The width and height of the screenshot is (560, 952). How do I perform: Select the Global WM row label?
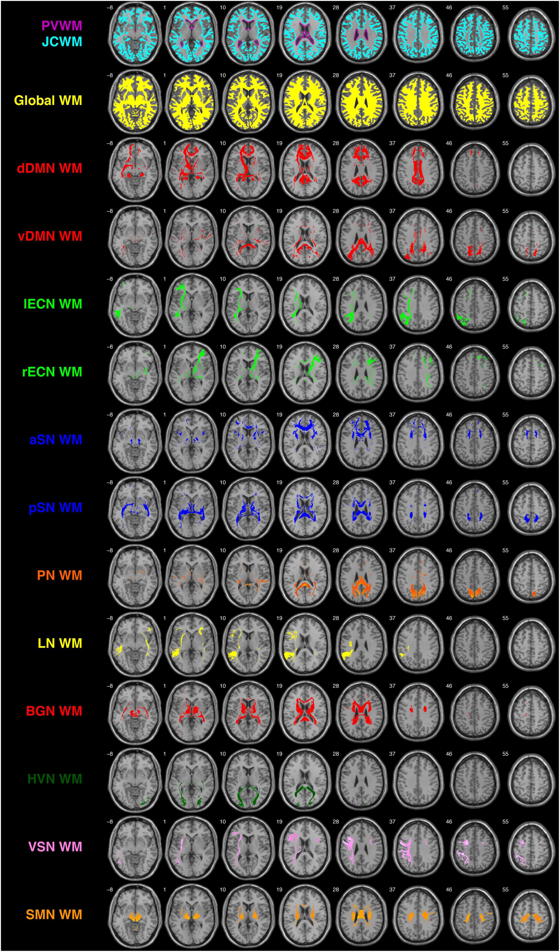click(48, 101)
